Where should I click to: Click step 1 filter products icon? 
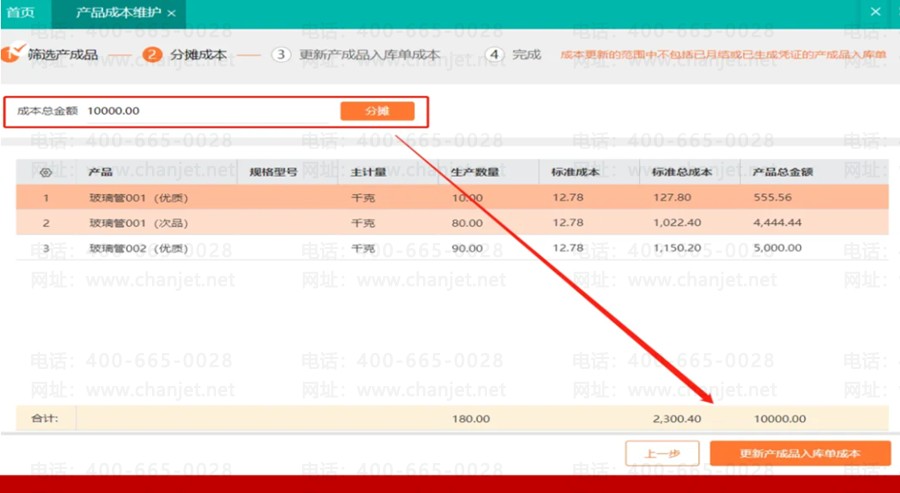[x=13, y=53]
